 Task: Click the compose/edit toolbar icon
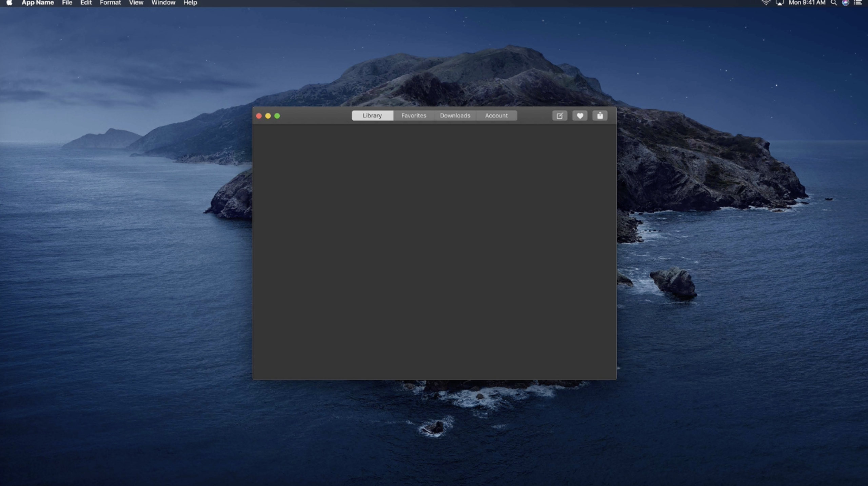tap(559, 116)
